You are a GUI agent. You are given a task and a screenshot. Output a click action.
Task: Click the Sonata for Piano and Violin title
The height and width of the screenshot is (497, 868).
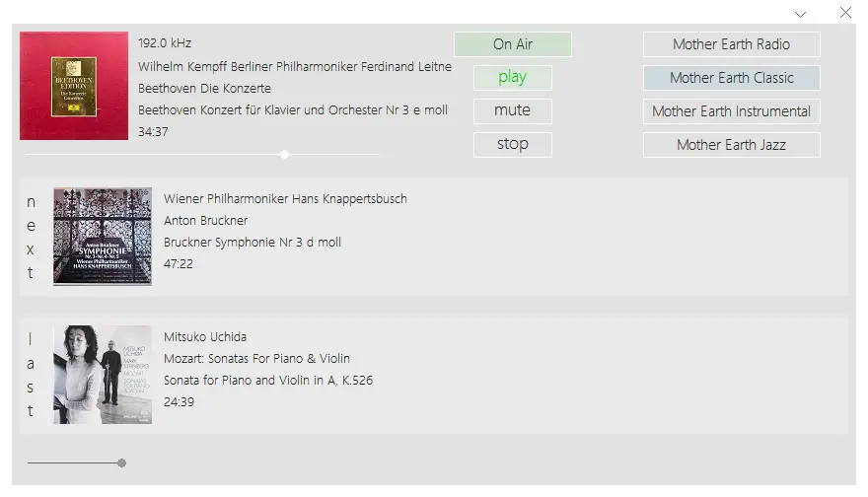click(x=268, y=381)
